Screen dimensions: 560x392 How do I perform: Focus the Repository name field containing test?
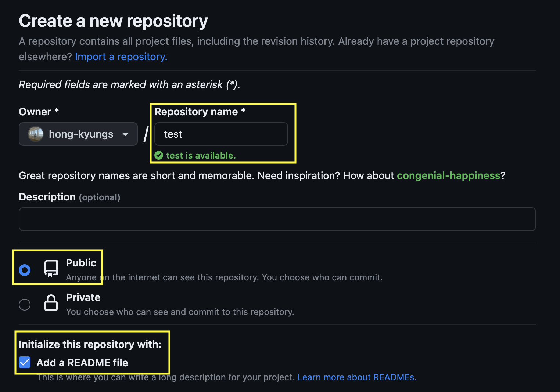(x=221, y=134)
